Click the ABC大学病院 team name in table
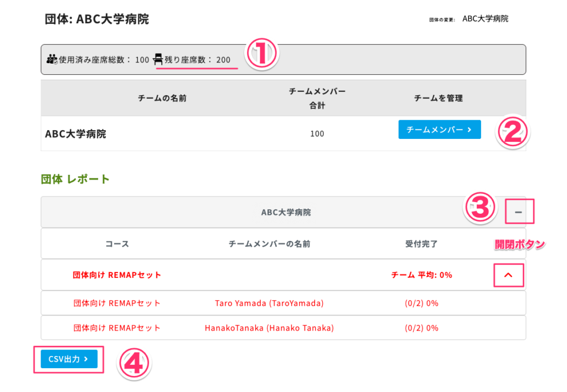This screenshot has width=567, height=392. click(x=75, y=133)
